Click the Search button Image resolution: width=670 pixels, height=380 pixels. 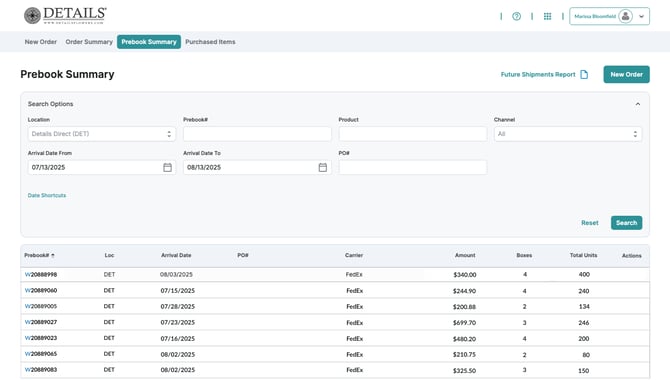(x=626, y=223)
